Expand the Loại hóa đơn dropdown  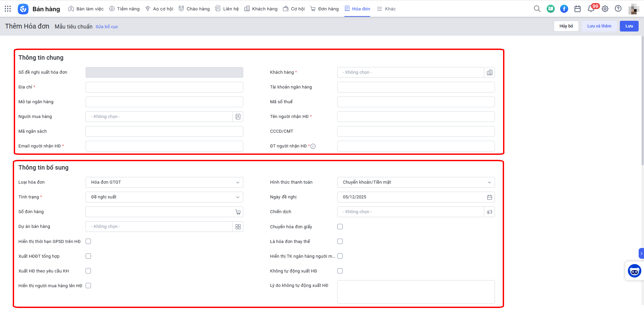pyautogui.click(x=164, y=182)
